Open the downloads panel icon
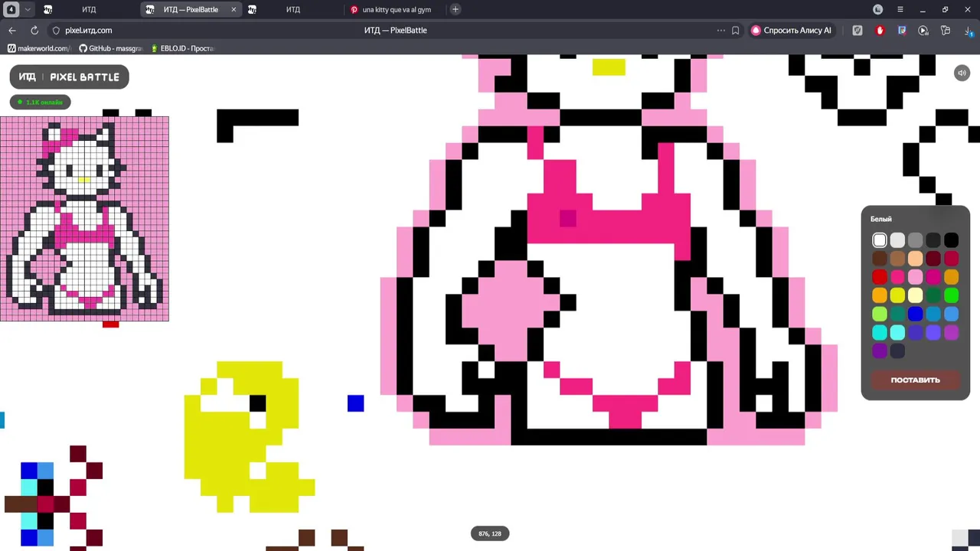980x551 pixels. click(x=969, y=31)
